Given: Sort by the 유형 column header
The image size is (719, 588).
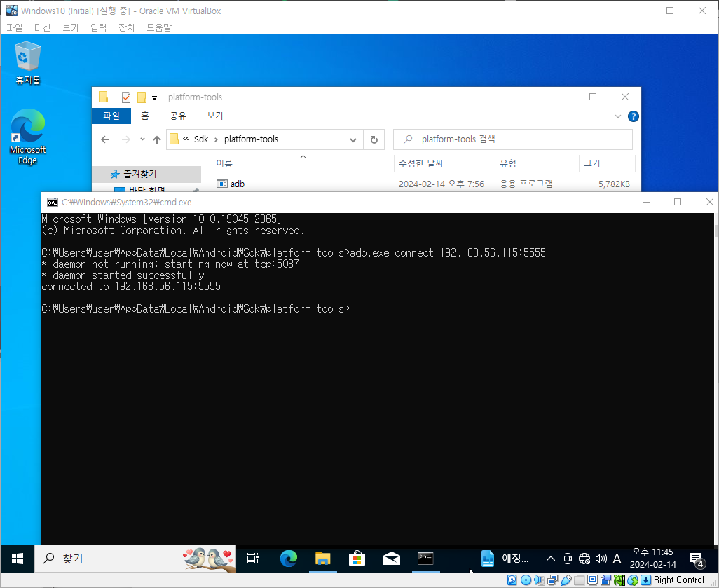Looking at the screenshot, I should point(508,163).
